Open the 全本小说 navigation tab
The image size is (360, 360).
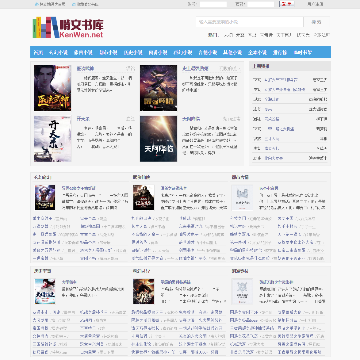[x=257, y=52]
